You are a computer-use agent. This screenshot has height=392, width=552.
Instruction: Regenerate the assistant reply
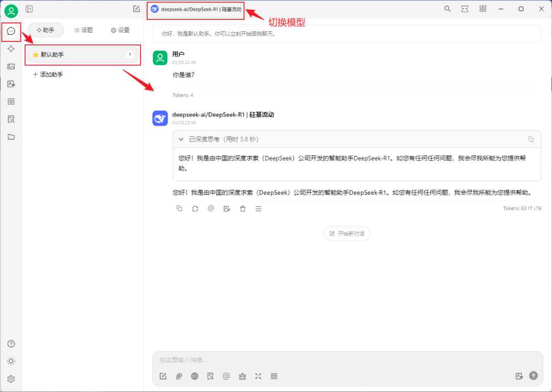[x=195, y=209]
